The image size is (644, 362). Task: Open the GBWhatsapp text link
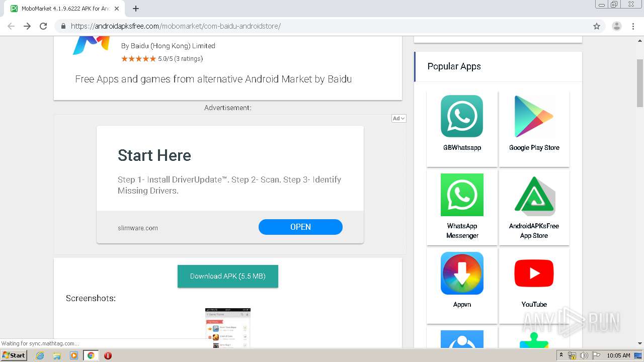[x=462, y=147]
